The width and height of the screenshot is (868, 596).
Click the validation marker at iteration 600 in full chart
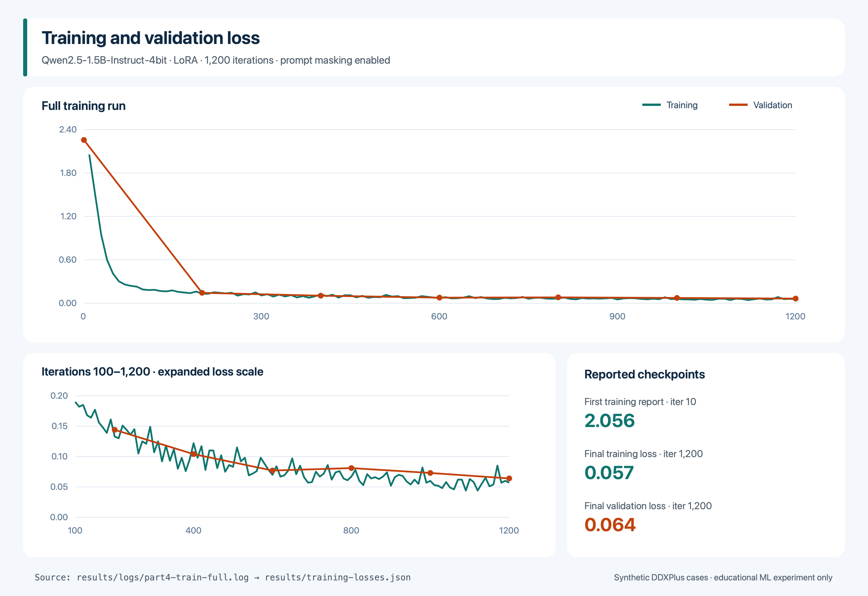coord(439,298)
